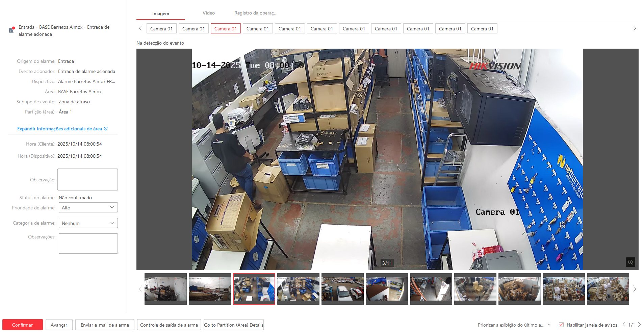Click Go to Partition (Area) Details
The height and width of the screenshot is (332, 644).
coord(234,325)
